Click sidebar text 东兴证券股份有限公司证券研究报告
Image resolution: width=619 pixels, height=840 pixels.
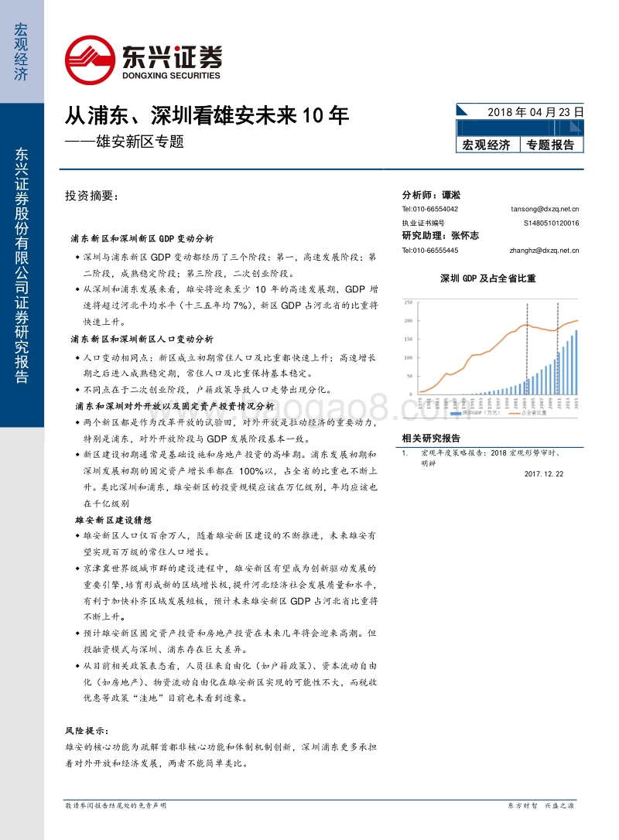click(x=22, y=265)
